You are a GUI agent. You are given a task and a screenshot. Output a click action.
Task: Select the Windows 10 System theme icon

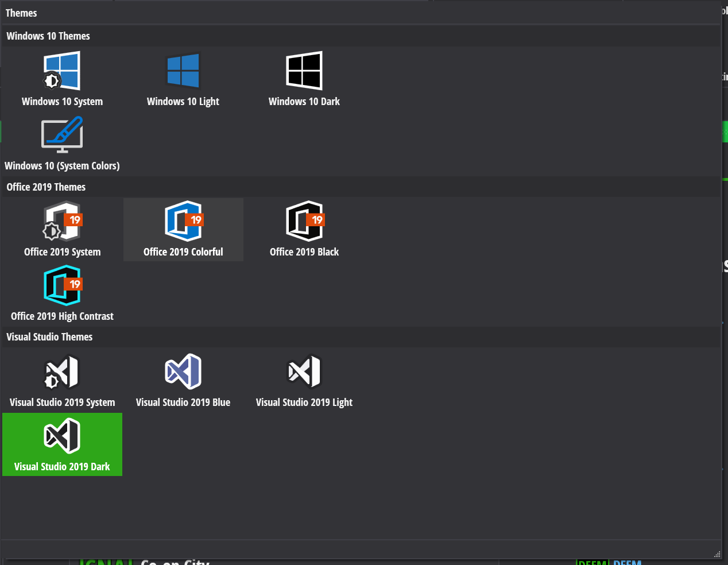point(62,71)
